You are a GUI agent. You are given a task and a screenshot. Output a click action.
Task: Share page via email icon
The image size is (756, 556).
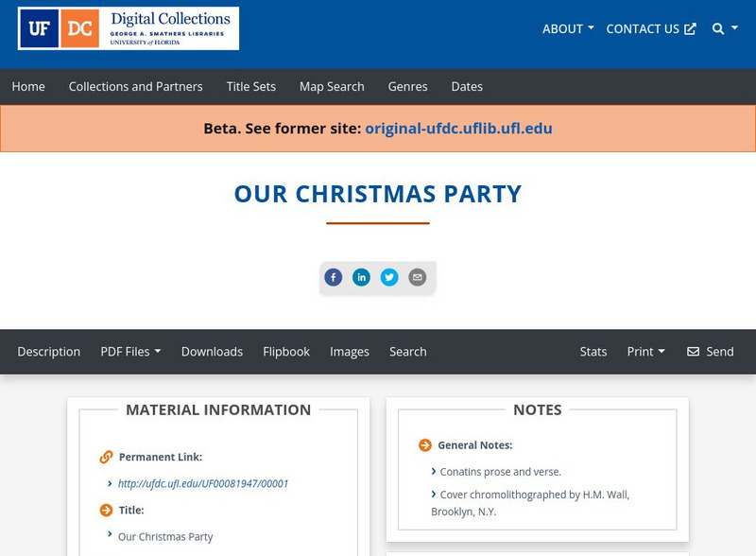pyautogui.click(x=418, y=277)
